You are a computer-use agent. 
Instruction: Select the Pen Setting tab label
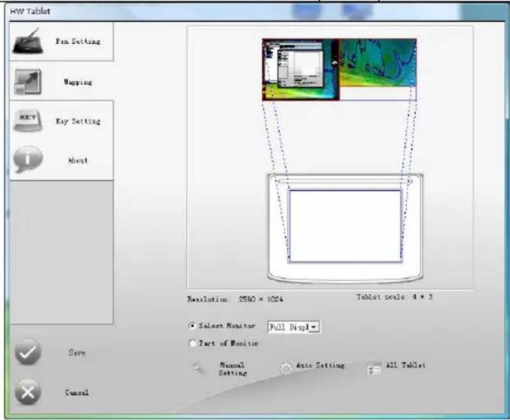tap(78, 41)
